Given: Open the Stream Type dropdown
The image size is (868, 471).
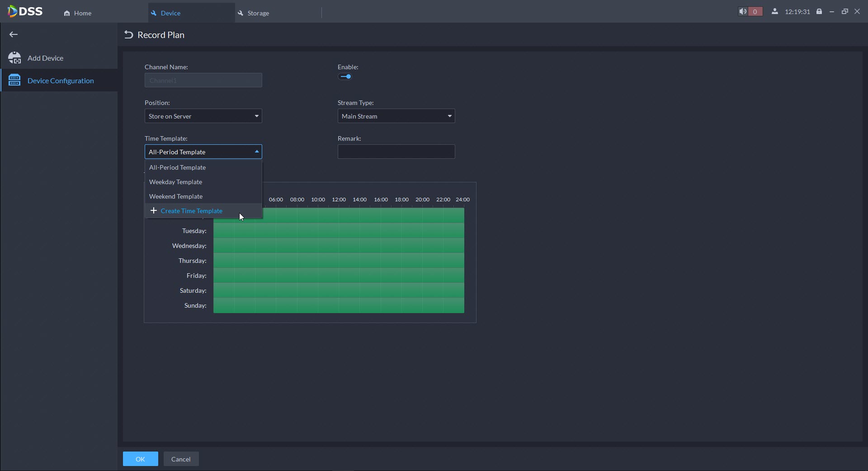Looking at the screenshot, I should click(x=396, y=116).
